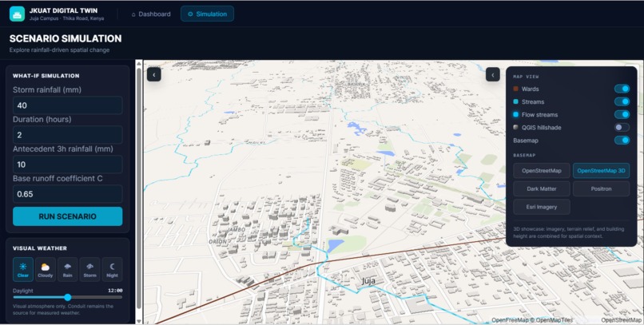Select the Clear weather icon

coord(23,269)
